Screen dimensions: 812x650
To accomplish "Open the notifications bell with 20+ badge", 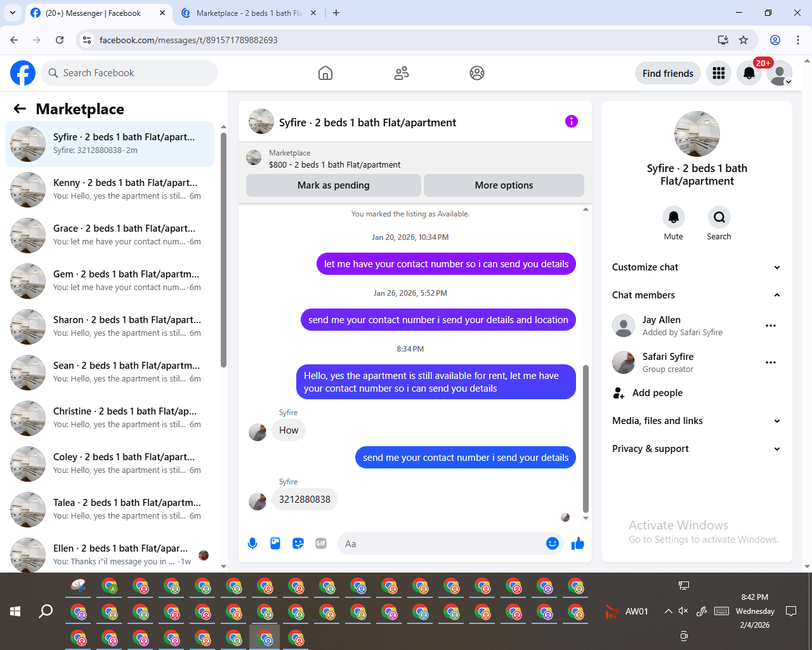I will click(x=749, y=73).
